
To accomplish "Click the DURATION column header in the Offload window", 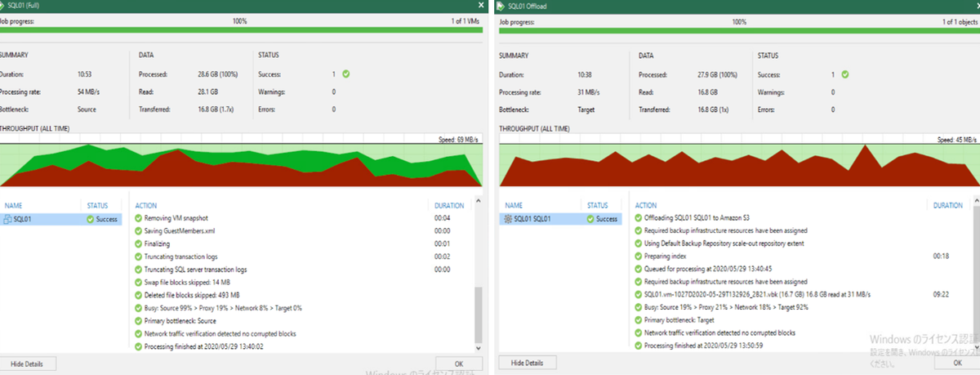I will (x=948, y=206).
